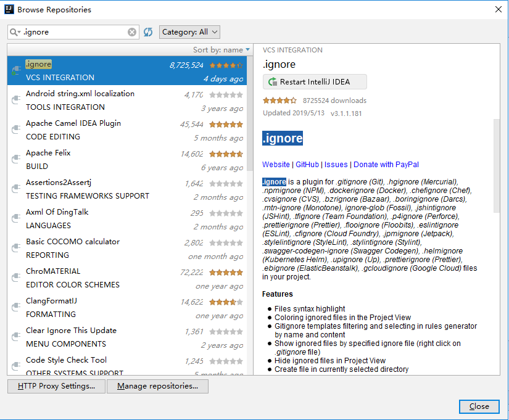
Task: Click Manage repositories button
Action: coord(157,386)
